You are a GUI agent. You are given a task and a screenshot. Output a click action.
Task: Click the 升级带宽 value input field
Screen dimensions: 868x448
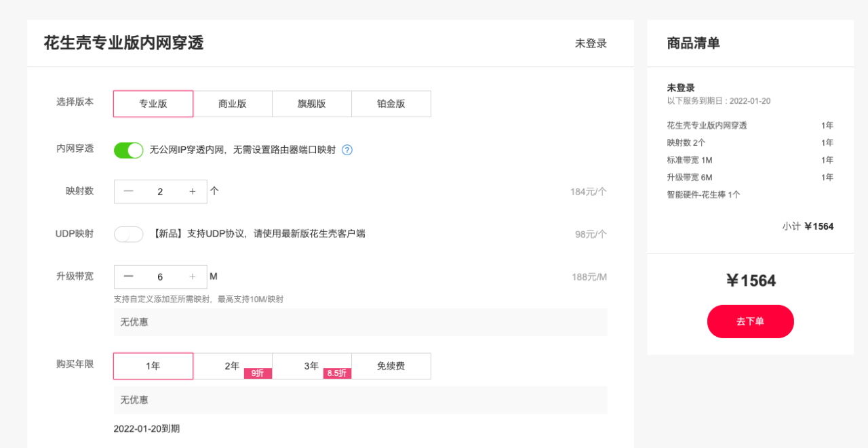pyautogui.click(x=160, y=276)
